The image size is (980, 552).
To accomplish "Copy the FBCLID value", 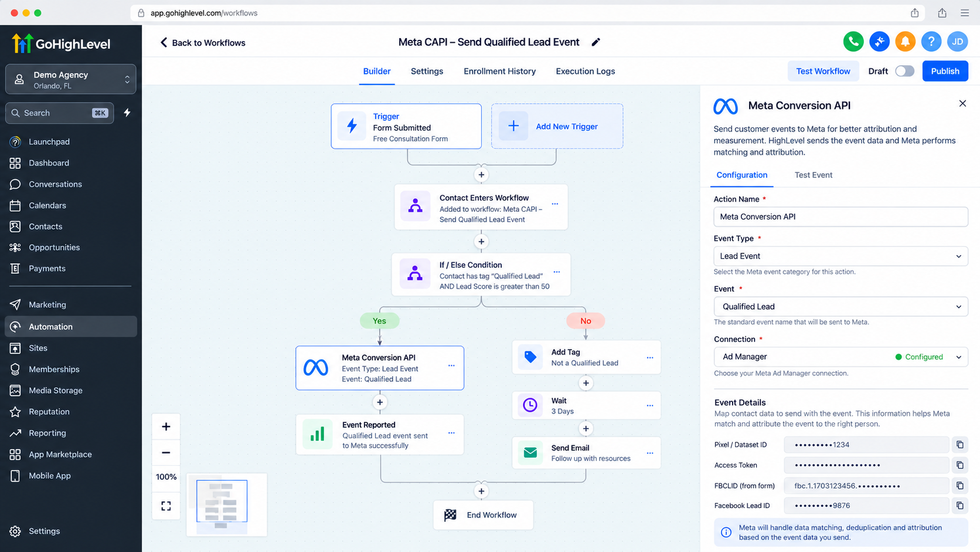I will [959, 486].
